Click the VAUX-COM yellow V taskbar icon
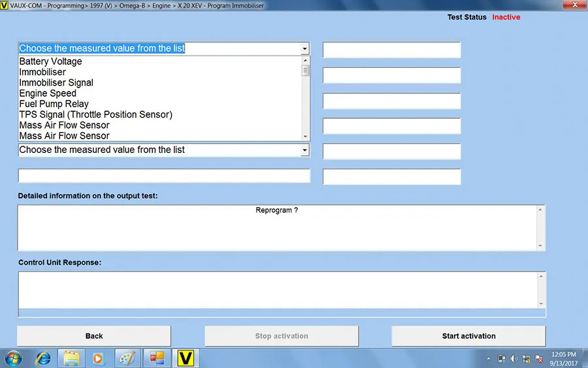Screen dimensions: 588x368 [x=186, y=359]
